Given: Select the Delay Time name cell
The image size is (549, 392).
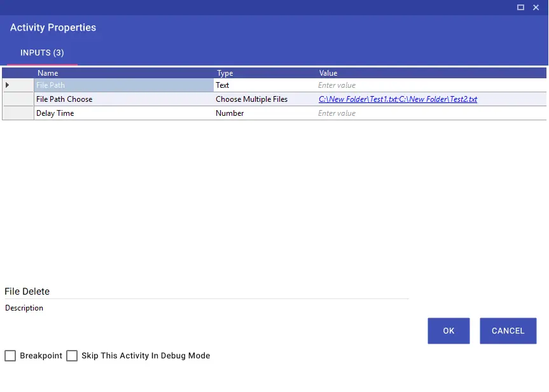Looking at the screenshot, I should [124, 113].
